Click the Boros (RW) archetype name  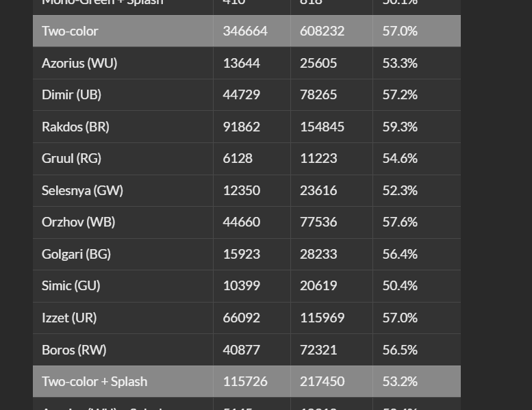pos(74,350)
